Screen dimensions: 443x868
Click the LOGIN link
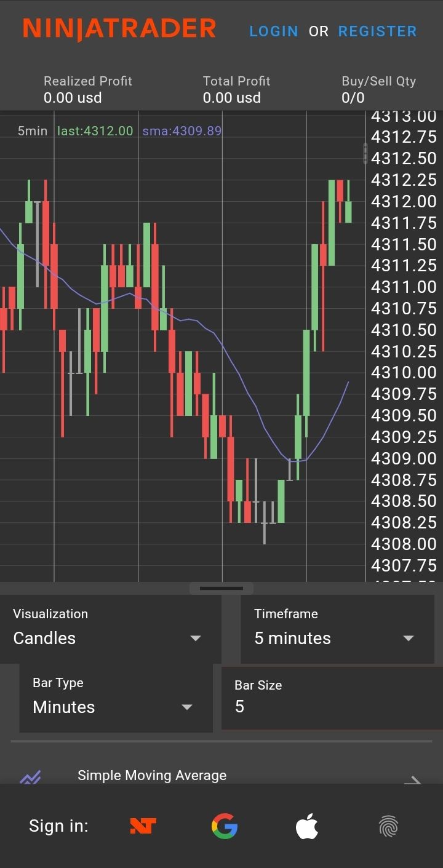pyautogui.click(x=274, y=31)
